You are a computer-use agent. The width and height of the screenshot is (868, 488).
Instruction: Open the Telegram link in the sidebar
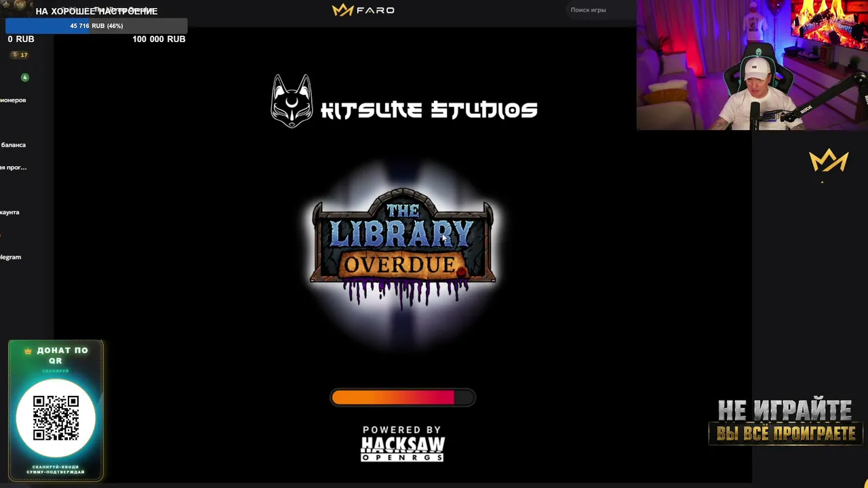11,257
